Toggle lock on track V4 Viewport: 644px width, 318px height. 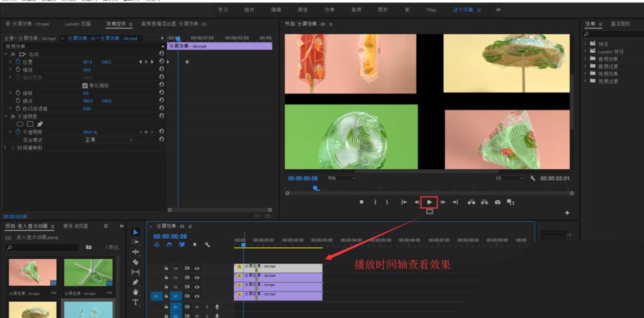pyautogui.click(x=166, y=268)
